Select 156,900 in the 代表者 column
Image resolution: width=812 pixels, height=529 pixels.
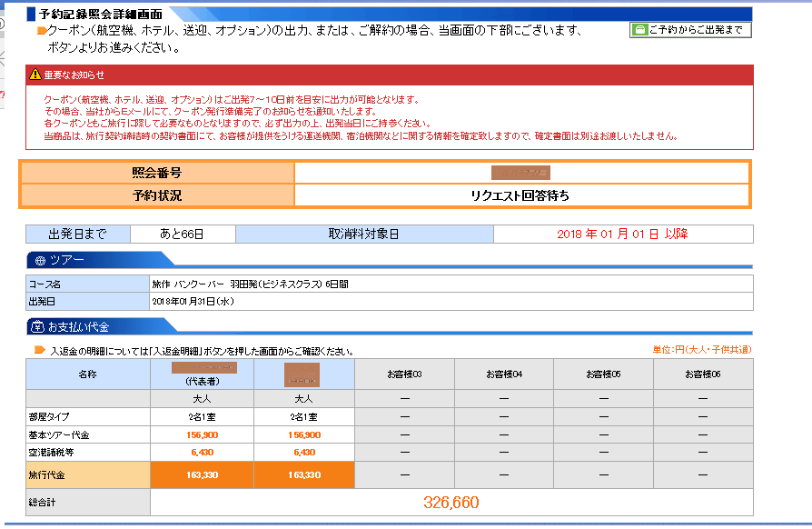(x=202, y=435)
